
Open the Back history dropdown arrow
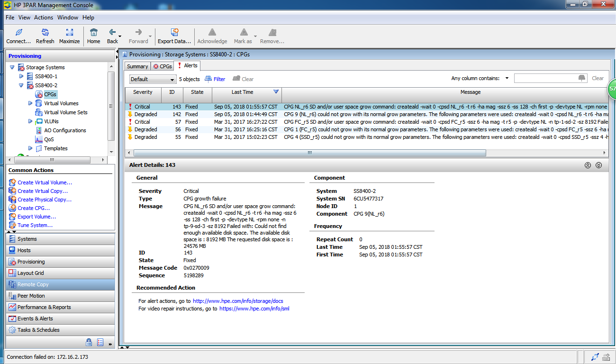click(120, 37)
